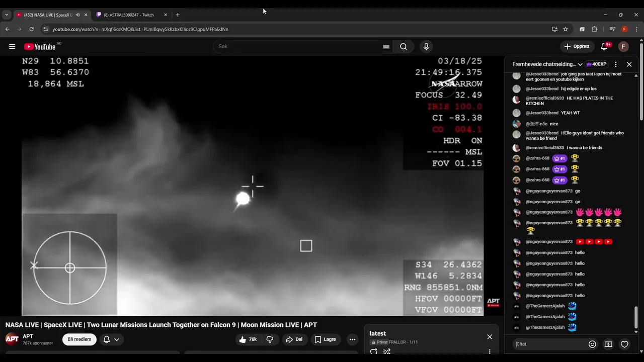Click the Opprett create button
Viewport: 644px width, 362px height.
click(577, 47)
